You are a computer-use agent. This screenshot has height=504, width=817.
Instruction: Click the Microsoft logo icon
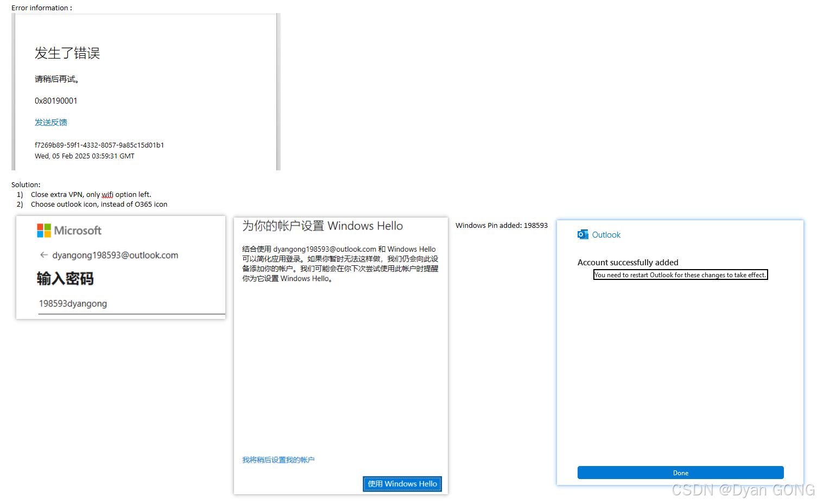44,231
